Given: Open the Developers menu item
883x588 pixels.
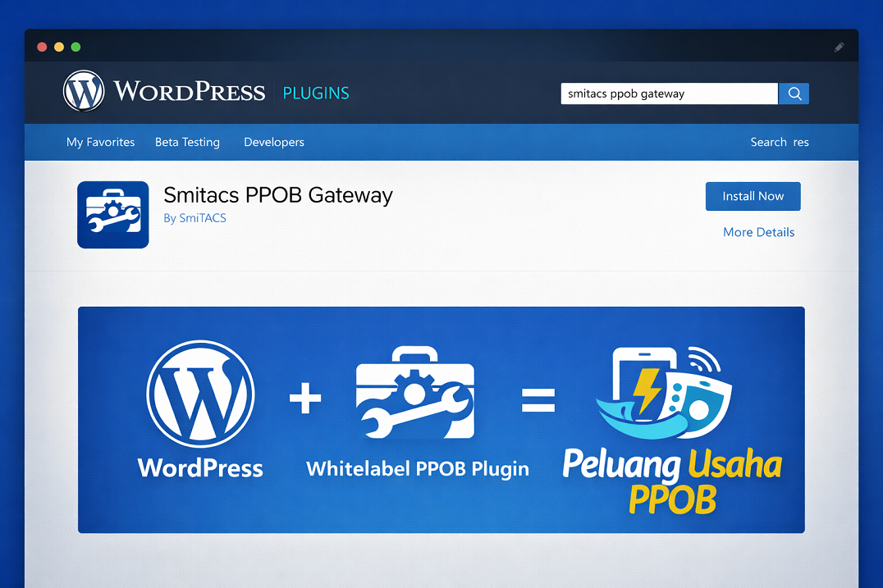Looking at the screenshot, I should click(273, 142).
